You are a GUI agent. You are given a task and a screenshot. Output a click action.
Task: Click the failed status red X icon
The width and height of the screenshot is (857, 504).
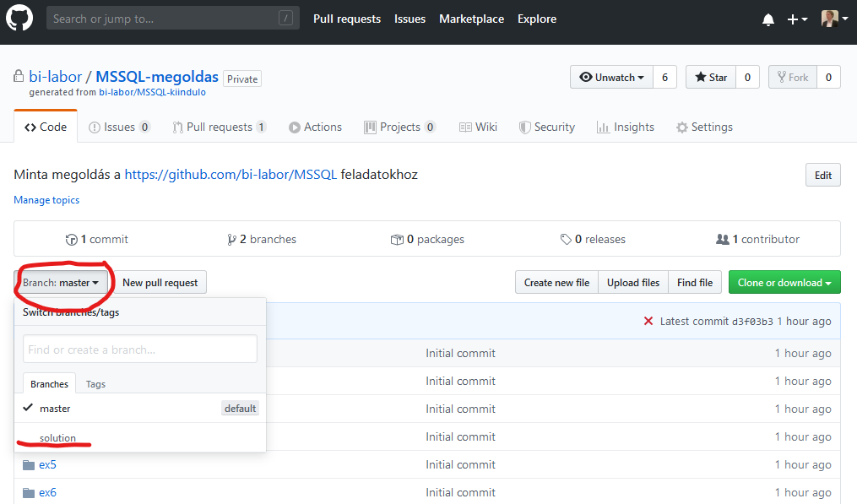(x=648, y=321)
